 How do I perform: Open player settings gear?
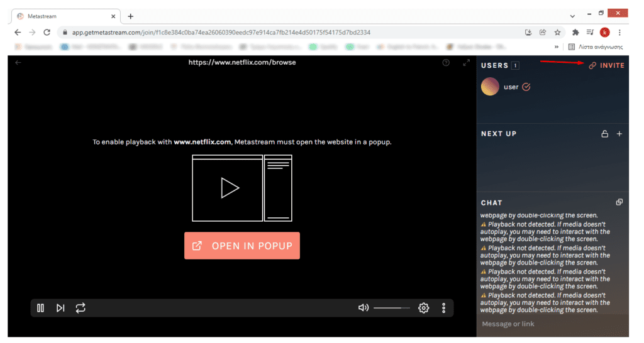[x=423, y=308]
